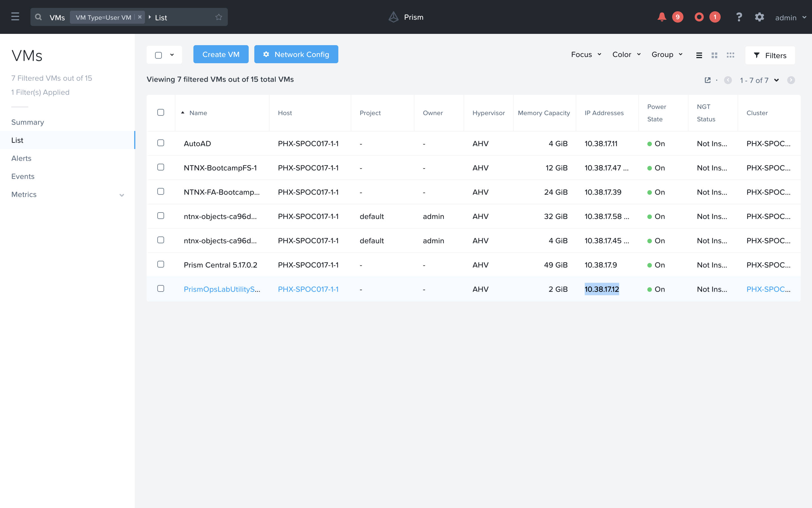Sort by the Host column header
Image resolution: width=812 pixels, height=508 pixels.
pyautogui.click(x=285, y=113)
